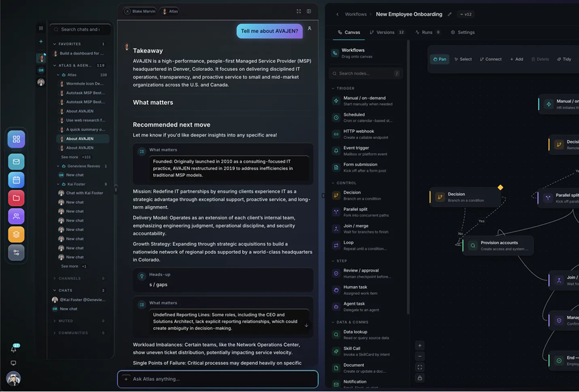Fit the workflow canvas to screen
Viewport: 579px width, 392px height.
point(420,367)
